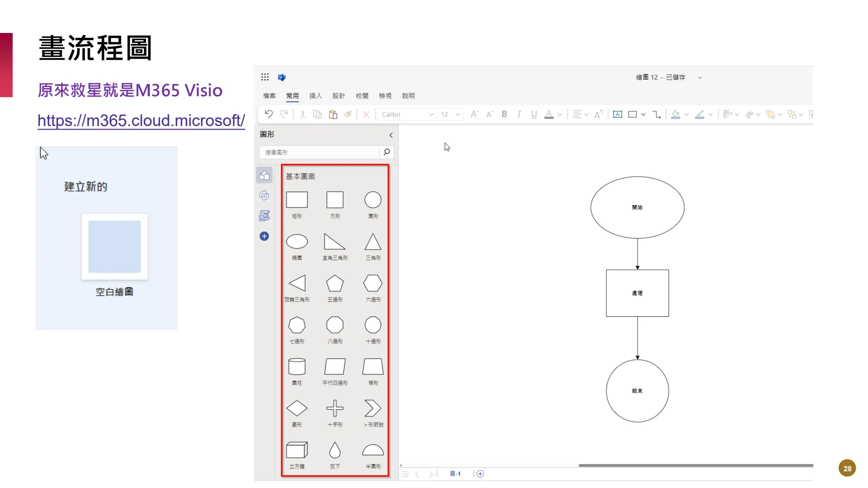Expand the line color dropdown arrow
868x488 pixels.
pyautogui.click(x=710, y=115)
